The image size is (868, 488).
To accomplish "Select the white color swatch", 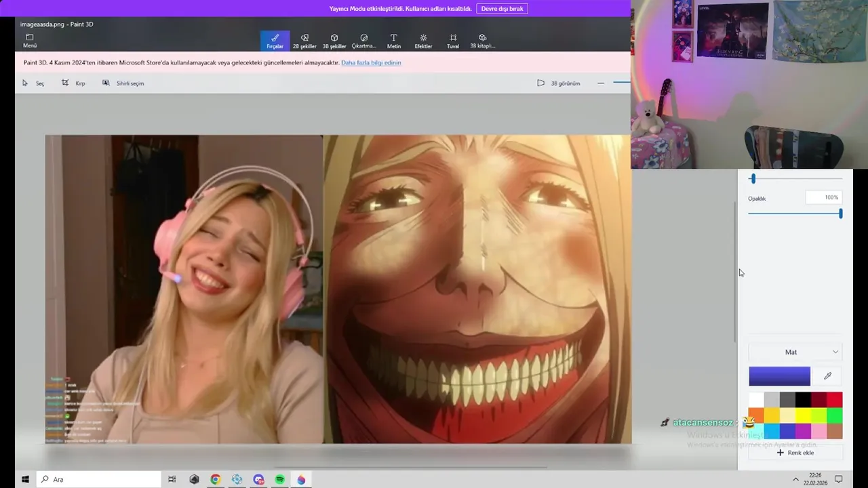I will point(756,399).
